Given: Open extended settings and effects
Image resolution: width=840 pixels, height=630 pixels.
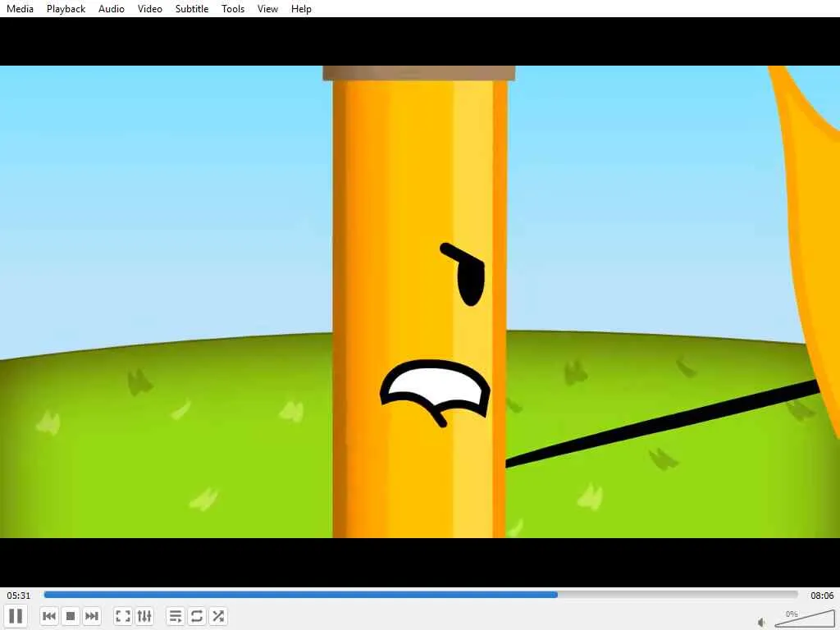Looking at the screenshot, I should 144,616.
